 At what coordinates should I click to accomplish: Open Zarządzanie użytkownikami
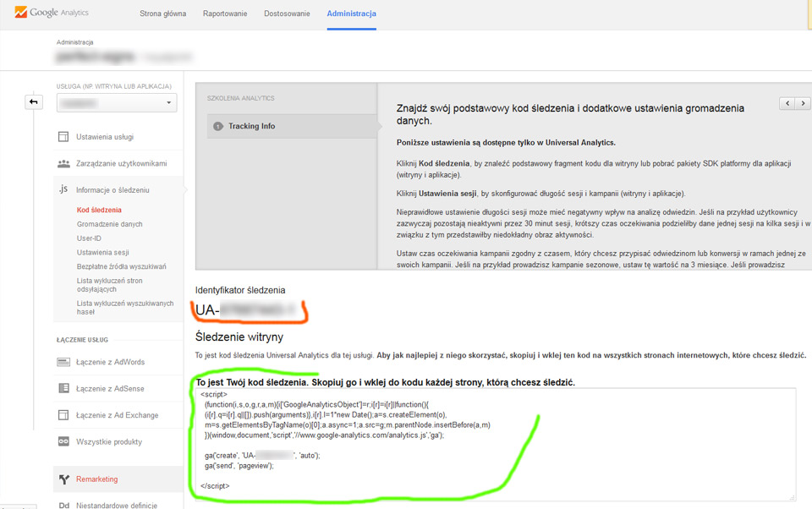point(121,164)
